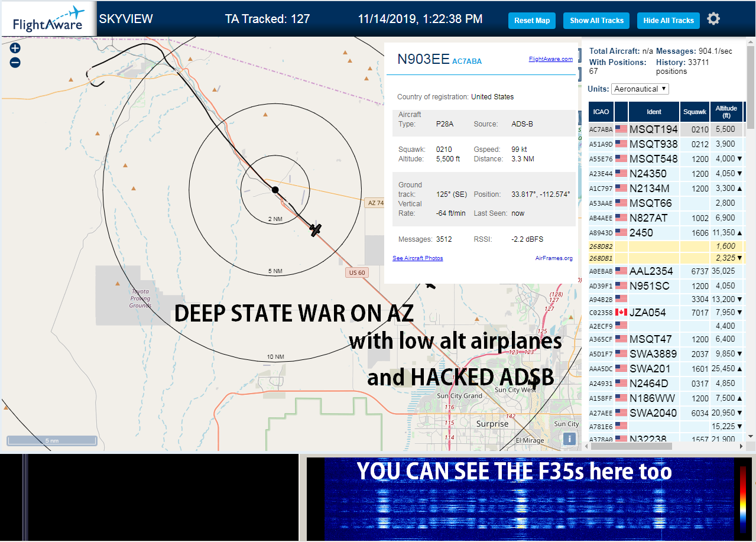Zoom in on the map
Image resolution: width=756 pixels, height=542 pixels.
(x=15, y=48)
